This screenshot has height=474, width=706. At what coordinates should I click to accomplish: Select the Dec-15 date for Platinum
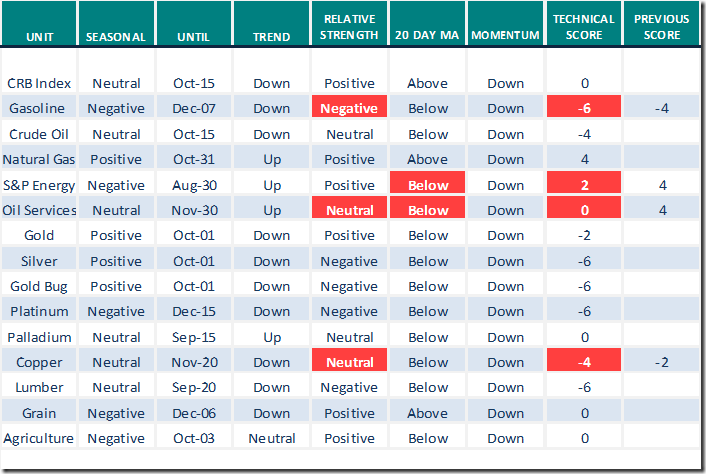(194, 312)
